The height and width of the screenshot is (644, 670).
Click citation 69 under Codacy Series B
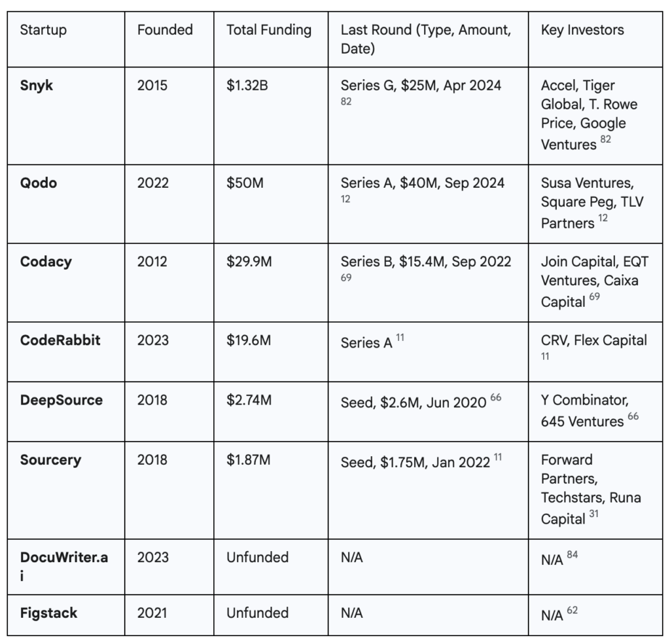click(346, 277)
